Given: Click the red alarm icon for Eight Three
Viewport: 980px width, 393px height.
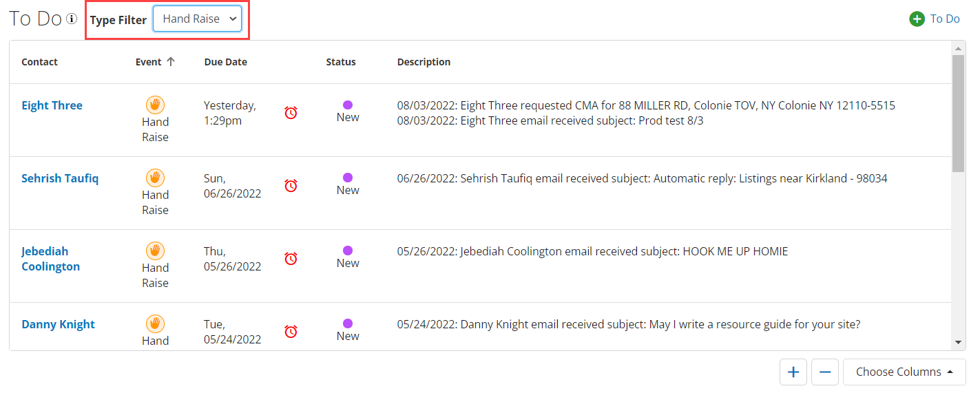Looking at the screenshot, I should point(291,113).
